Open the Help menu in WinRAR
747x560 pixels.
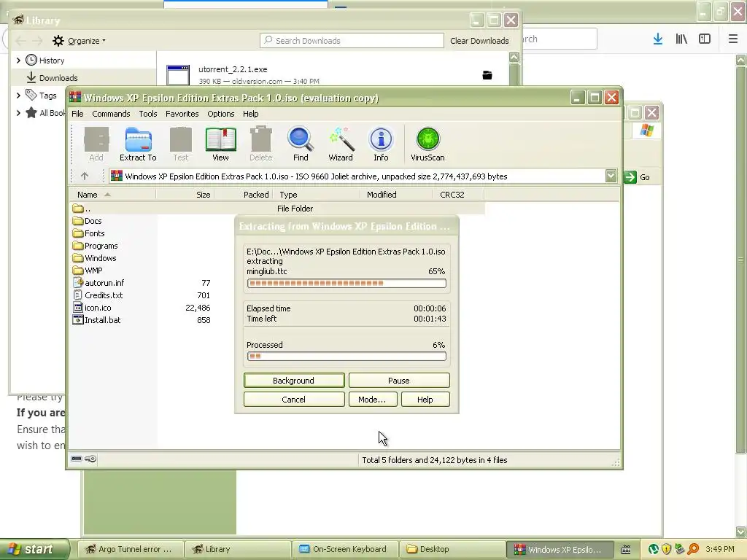[251, 114]
